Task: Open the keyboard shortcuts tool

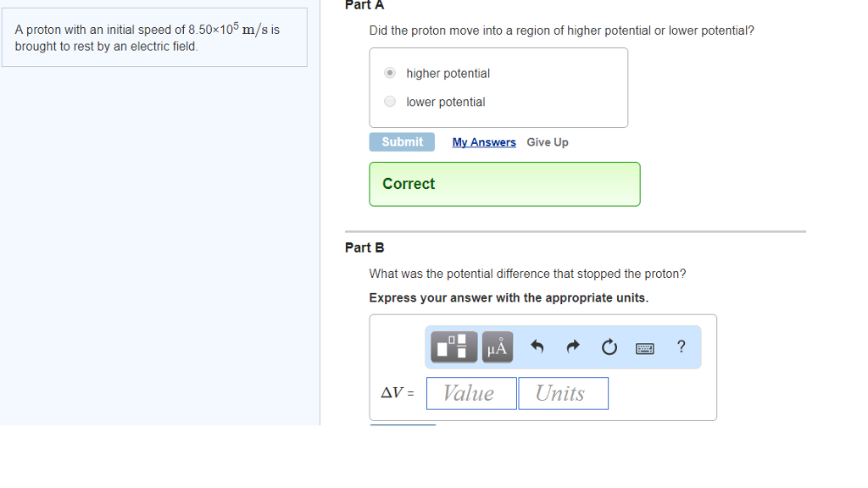Action: pos(644,347)
